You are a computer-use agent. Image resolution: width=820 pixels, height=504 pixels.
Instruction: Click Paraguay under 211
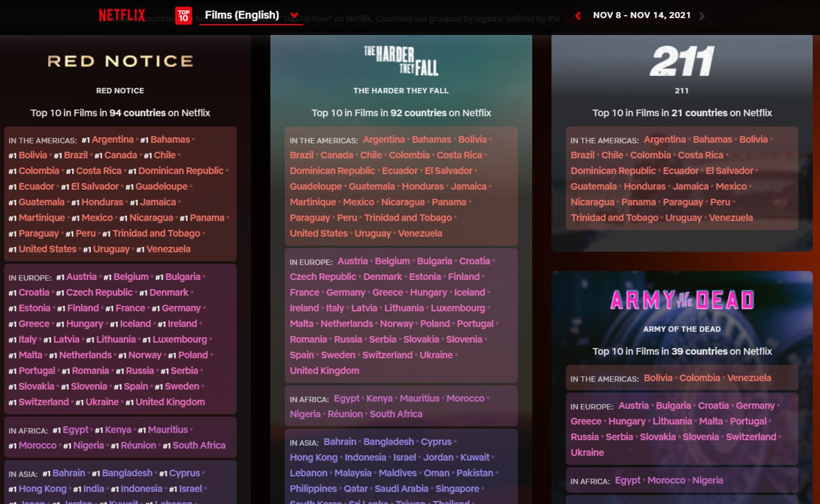click(683, 202)
